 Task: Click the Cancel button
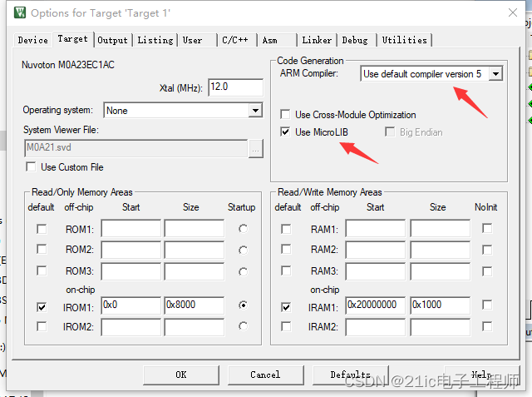(x=266, y=375)
